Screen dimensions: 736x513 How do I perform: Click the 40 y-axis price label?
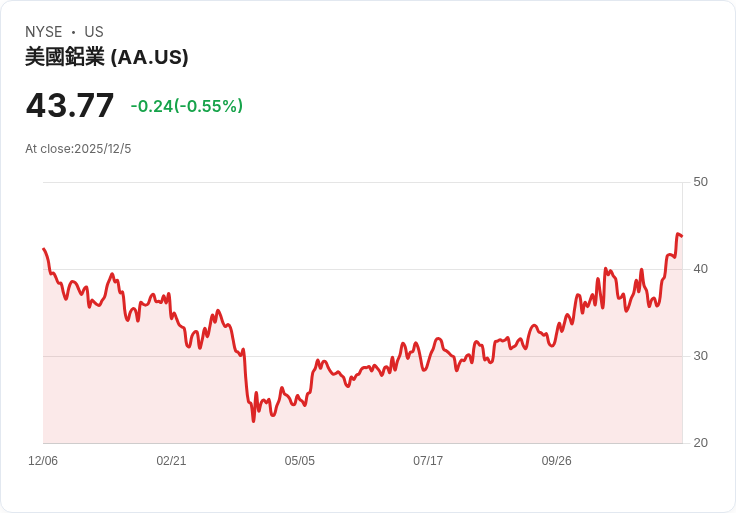coord(700,269)
